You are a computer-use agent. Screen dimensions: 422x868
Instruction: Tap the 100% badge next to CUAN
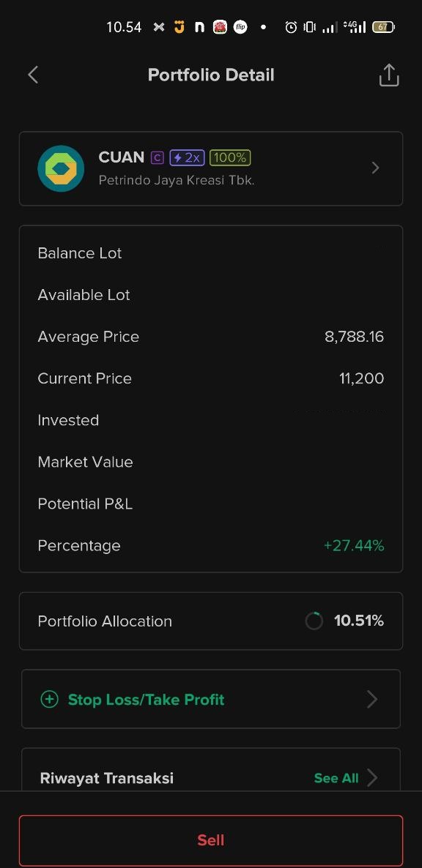coord(230,158)
